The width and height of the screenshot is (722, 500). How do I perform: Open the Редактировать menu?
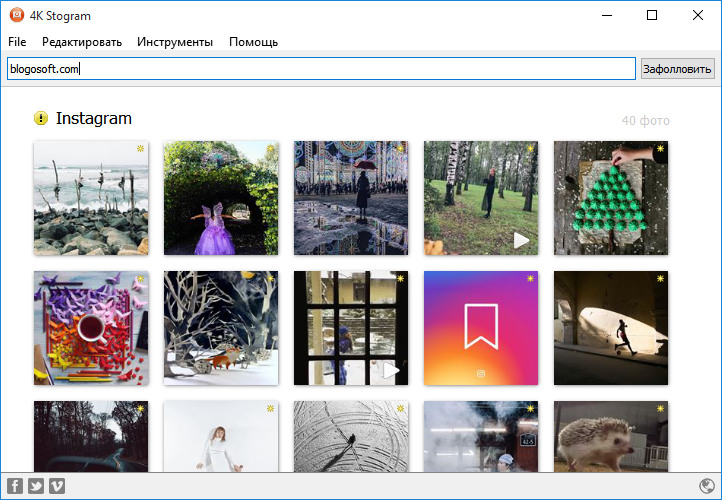[82, 42]
